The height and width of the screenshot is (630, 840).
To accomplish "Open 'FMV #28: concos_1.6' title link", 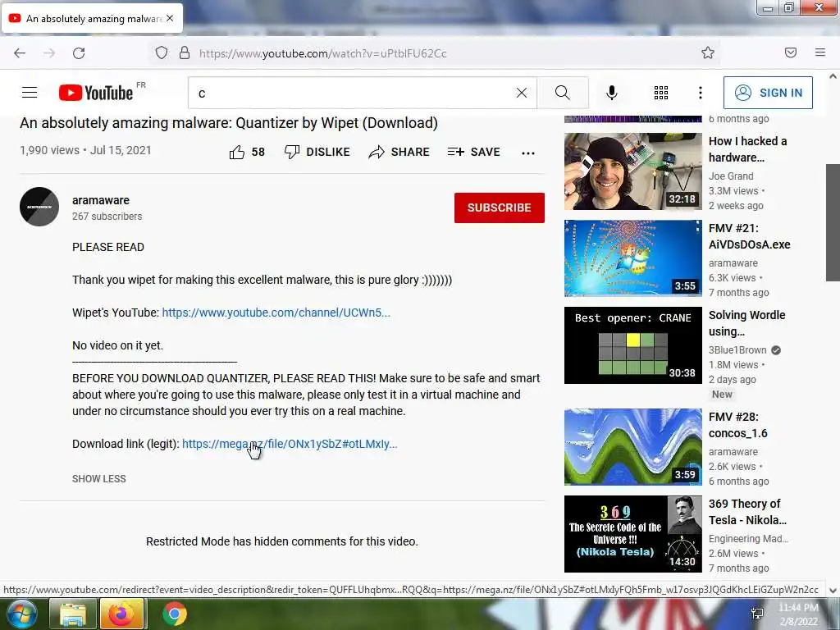I will (x=738, y=425).
